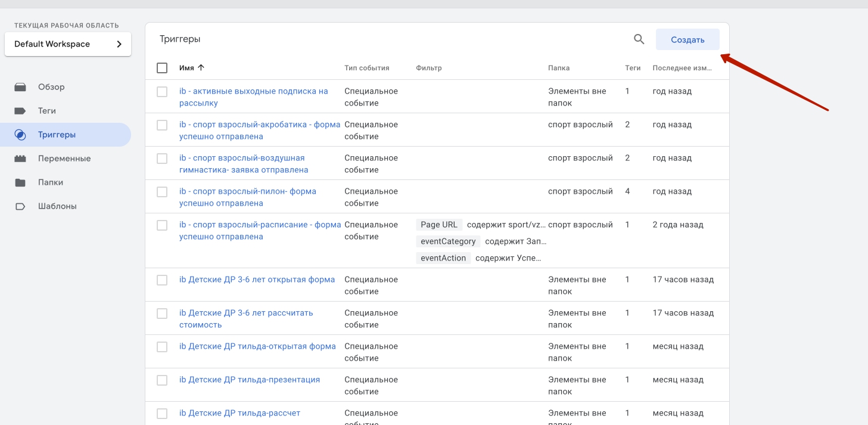This screenshot has height=425, width=868.
Task: Sort the table by Последнее изменение column
Action: click(682, 68)
